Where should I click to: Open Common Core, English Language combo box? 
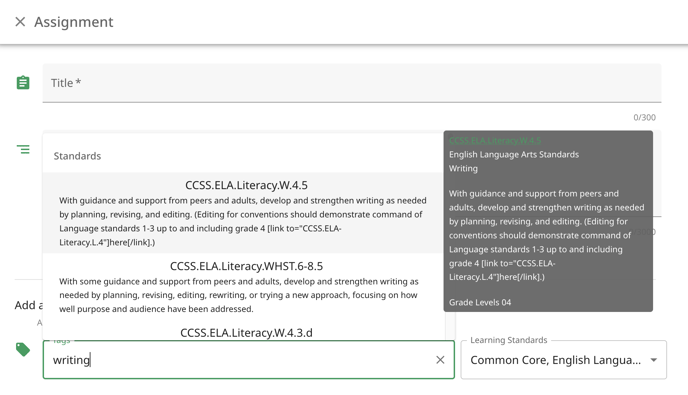click(563, 359)
